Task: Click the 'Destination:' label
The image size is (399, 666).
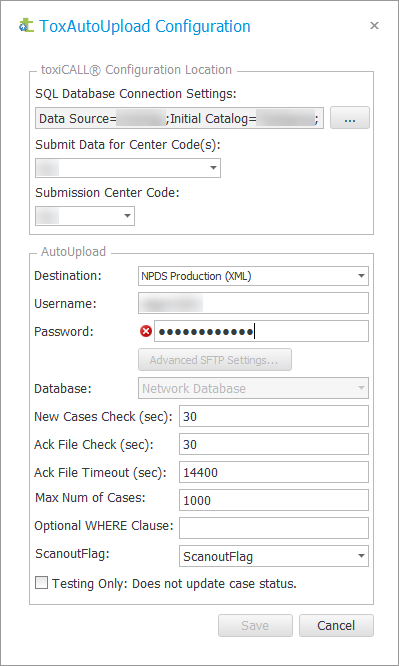Action: coord(68,276)
